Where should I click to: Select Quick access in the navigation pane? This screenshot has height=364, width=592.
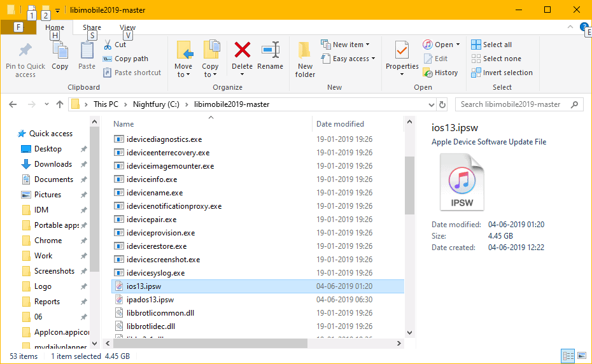pyautogui.click(x=50, y=133)
